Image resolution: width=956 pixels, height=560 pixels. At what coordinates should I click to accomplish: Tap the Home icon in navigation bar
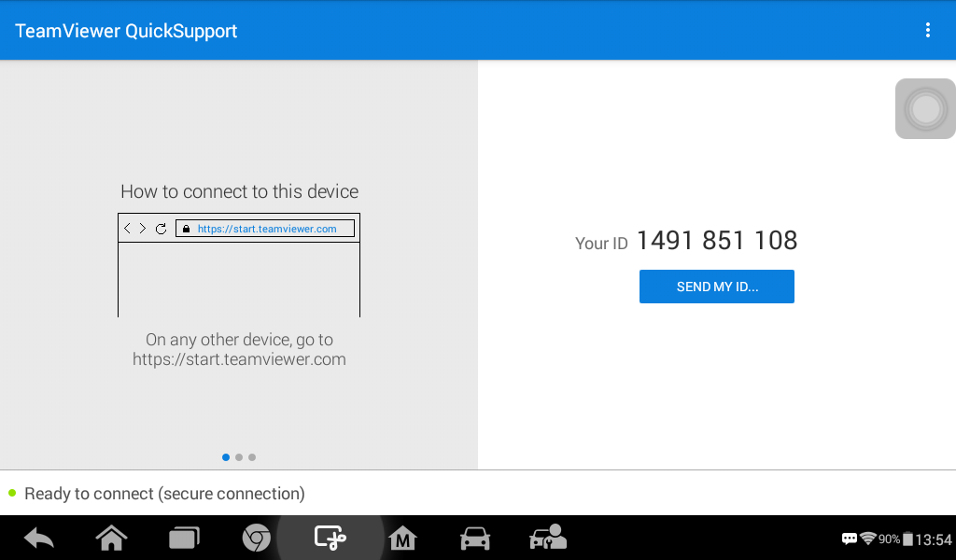[112, 538]
